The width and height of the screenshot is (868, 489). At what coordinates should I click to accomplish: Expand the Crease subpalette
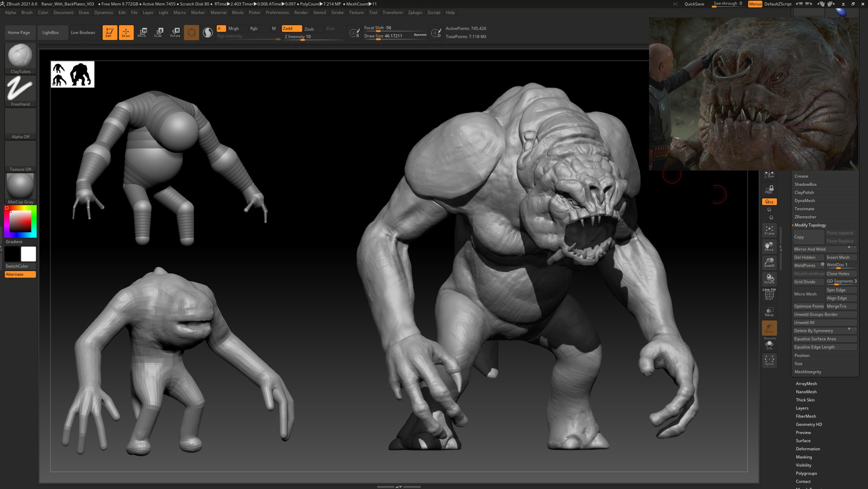(801, 176)
